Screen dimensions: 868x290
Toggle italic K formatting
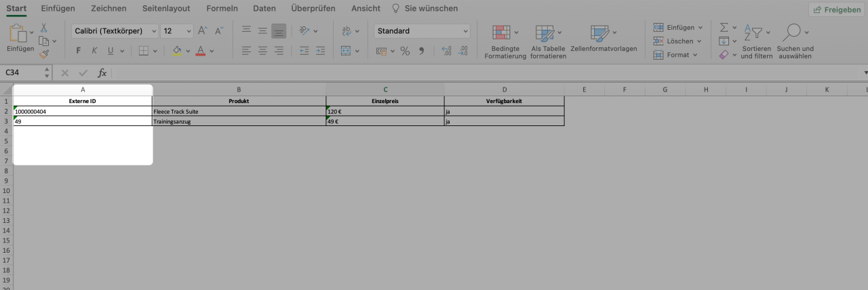click(x=95, y=51)
